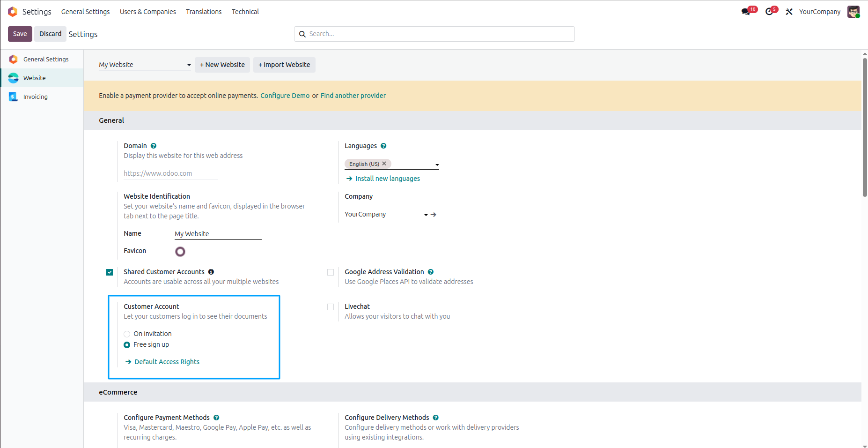This screenshot has width=868, height=448.
Task: Click the website Name input field
Action: [218, 234]
